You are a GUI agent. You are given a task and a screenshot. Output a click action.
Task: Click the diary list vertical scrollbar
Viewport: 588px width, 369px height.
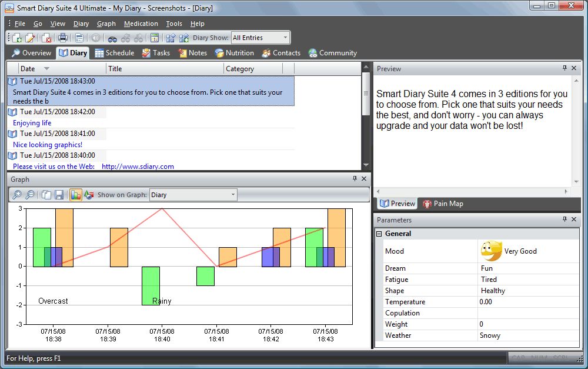[366, 118]
